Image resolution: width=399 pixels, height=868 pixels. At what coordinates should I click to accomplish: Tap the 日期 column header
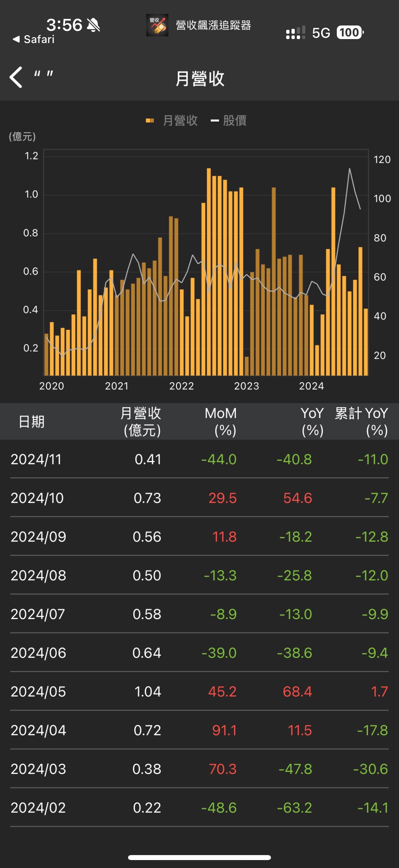click(x=31, y=421)
